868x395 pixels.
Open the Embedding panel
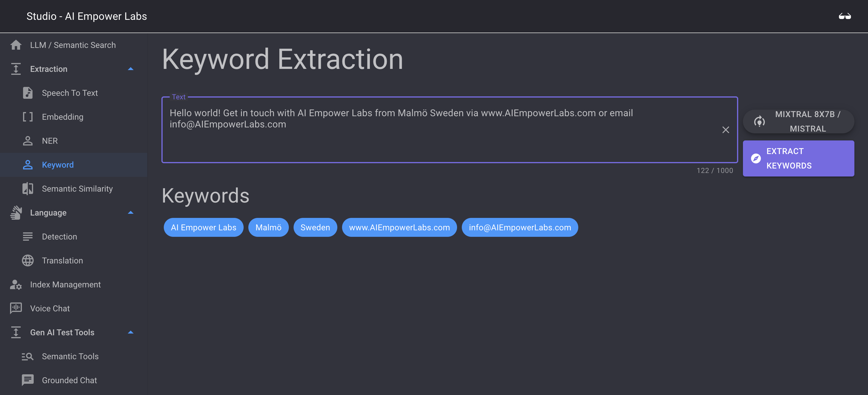[62, 116]
